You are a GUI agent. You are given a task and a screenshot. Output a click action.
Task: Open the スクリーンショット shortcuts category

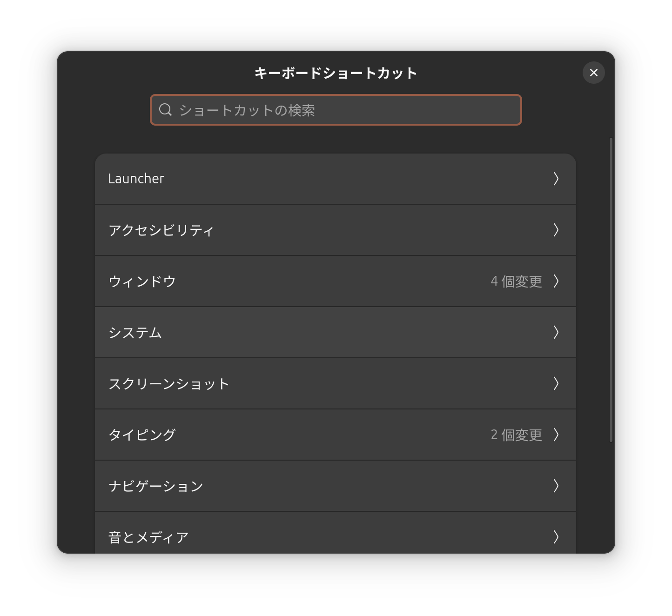tap(336, 383)
